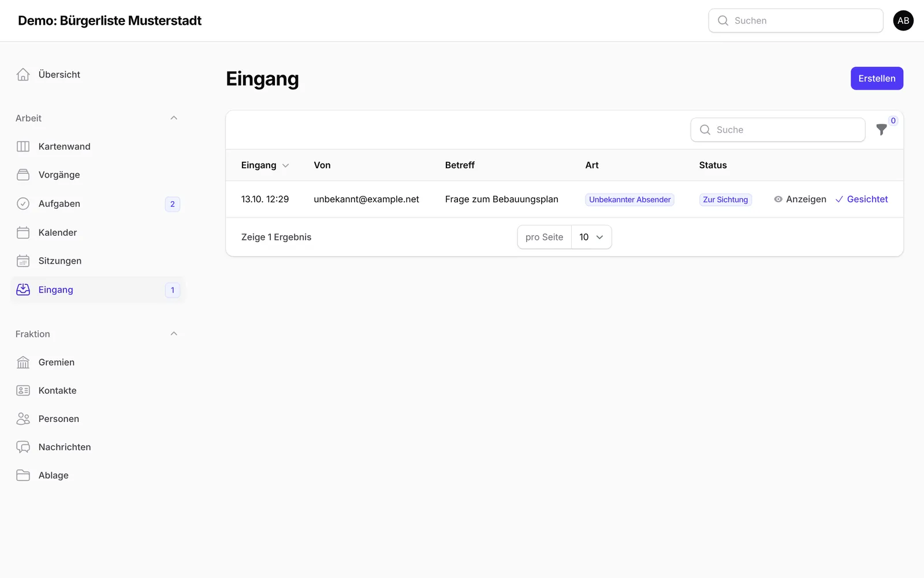Open the Gremien building icon
Screen dimensions: 924x578
tap(23, 362)
